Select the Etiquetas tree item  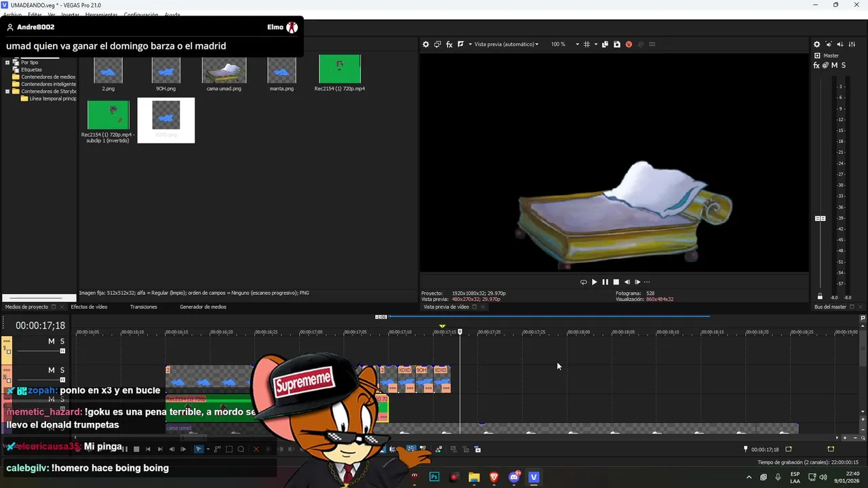[x=31, y=70]
